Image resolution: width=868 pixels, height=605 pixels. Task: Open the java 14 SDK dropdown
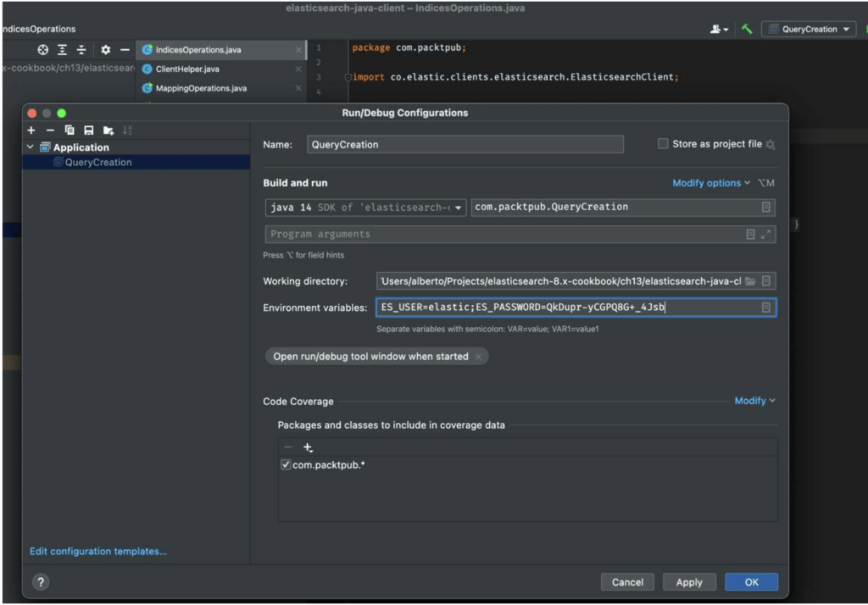(458, 207)
